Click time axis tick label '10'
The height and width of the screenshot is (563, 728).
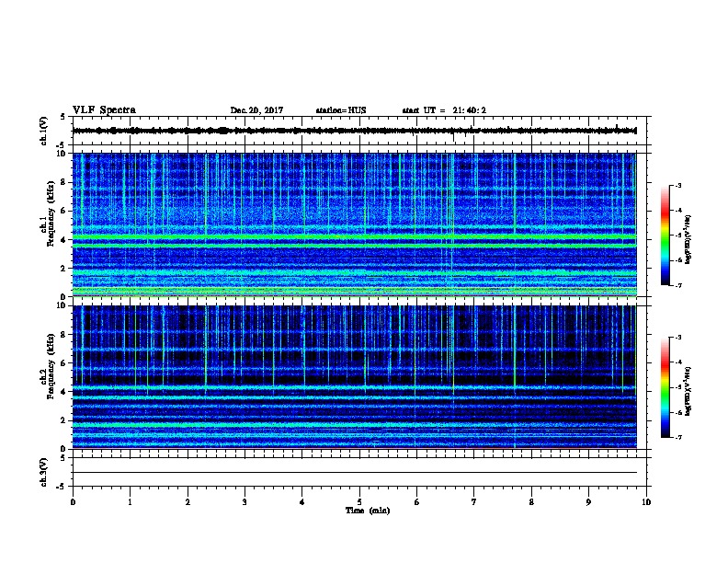pos(646,502)
